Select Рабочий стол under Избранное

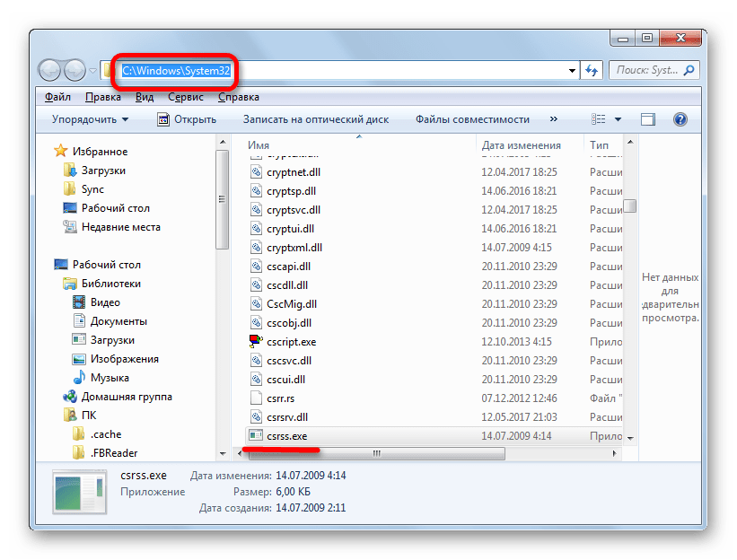[x=115, y=207]
